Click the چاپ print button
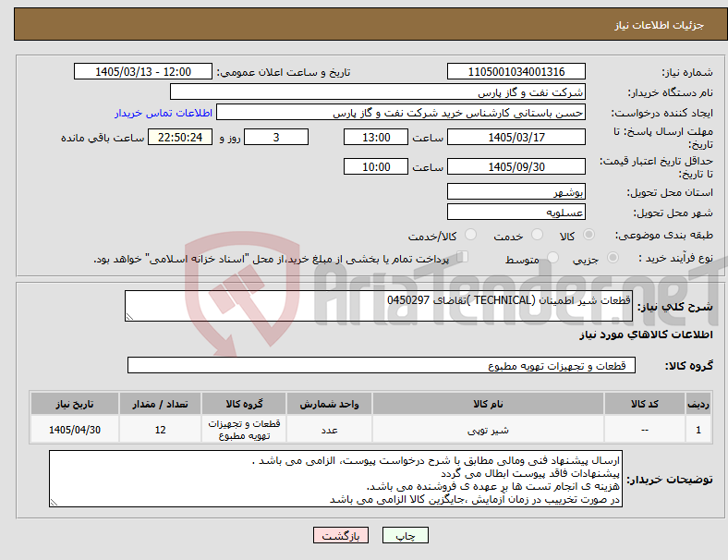The height and width of the screenshot is (560, 728). [406, 535]
